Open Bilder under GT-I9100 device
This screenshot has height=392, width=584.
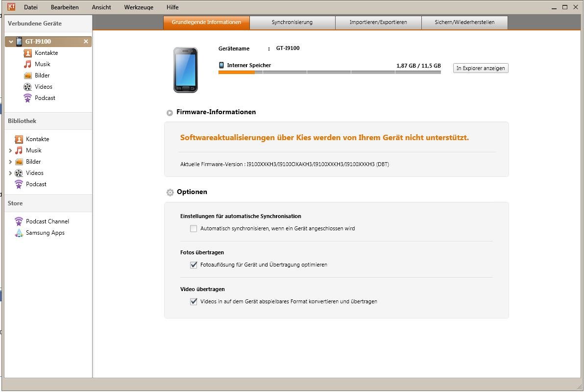coord(42,75)
